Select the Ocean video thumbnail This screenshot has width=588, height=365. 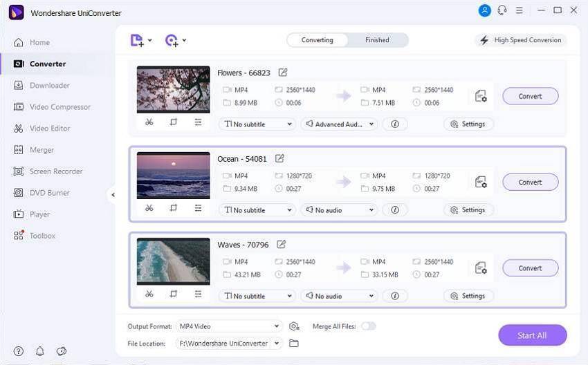point(173,176)
